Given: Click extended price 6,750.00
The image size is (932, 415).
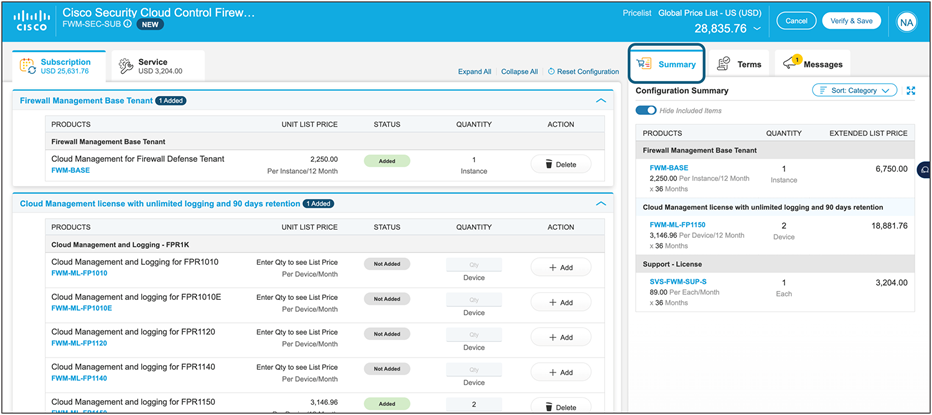Looking at the screenshot, I should tap(891, 169).
